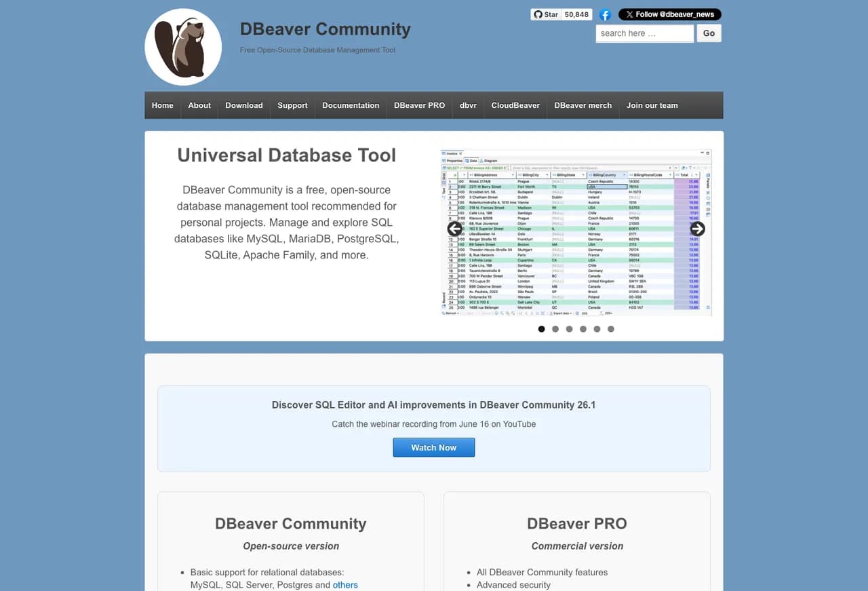Click 'Commercial version' subtitle
The image size is (868, 591).
point(577,546)
